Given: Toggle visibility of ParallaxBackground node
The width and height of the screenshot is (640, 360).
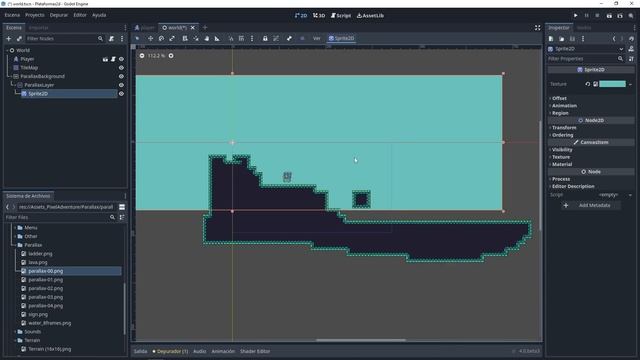Looking at the screenshot, I should pyautogui.click(x=121, y=76).
